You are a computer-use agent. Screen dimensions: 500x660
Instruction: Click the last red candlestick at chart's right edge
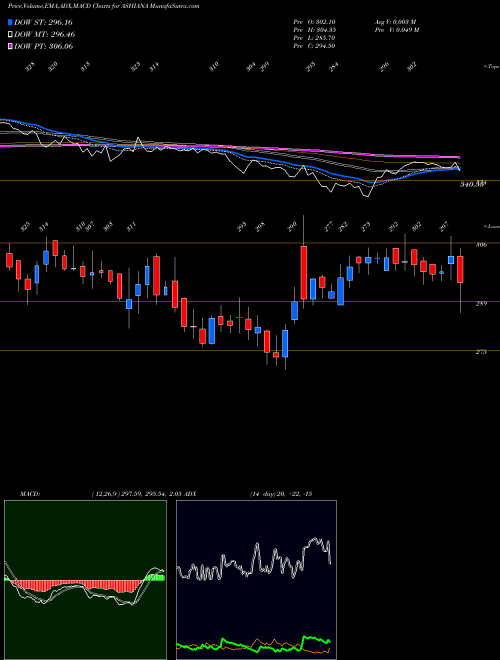pyautogui.click(x=460, y=269)
